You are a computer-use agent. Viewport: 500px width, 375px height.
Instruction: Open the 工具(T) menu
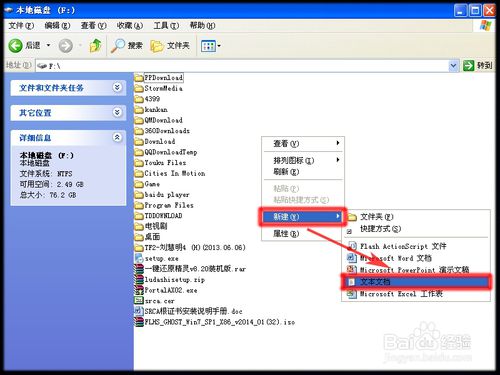click(x=166, y=25)
